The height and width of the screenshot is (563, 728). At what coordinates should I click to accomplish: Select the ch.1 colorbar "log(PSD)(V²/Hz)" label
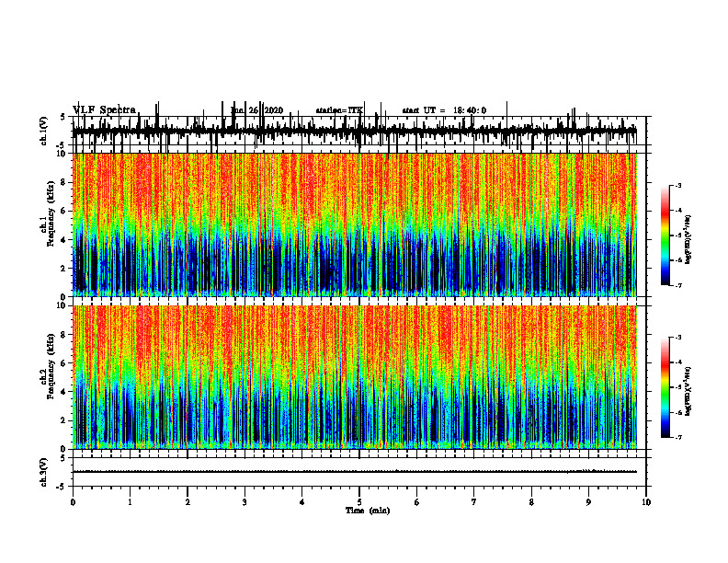point(688,240)
